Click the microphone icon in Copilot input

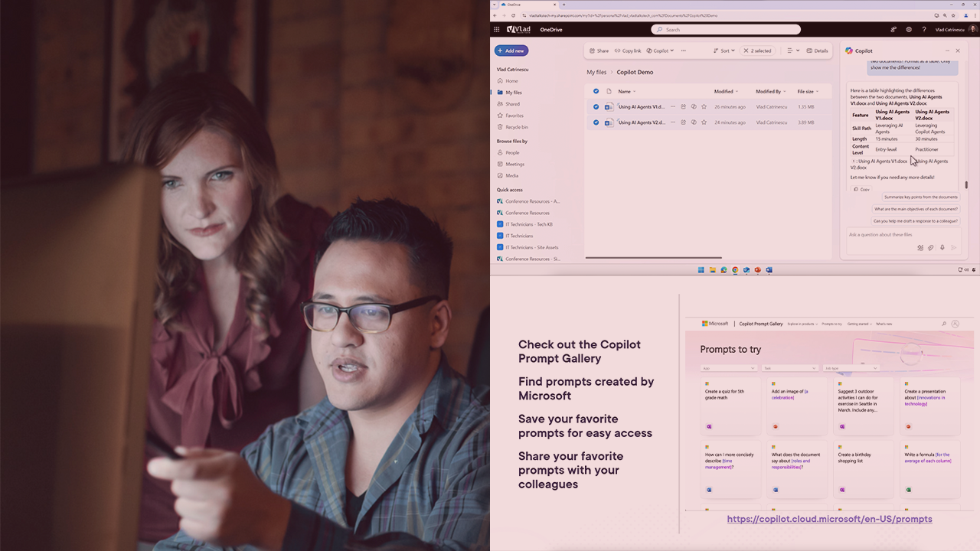tap(942, 248)
